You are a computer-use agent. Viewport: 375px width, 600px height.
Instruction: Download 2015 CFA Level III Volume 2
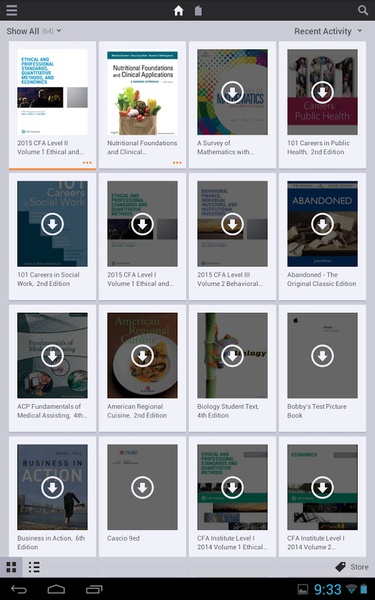point(232,224)
